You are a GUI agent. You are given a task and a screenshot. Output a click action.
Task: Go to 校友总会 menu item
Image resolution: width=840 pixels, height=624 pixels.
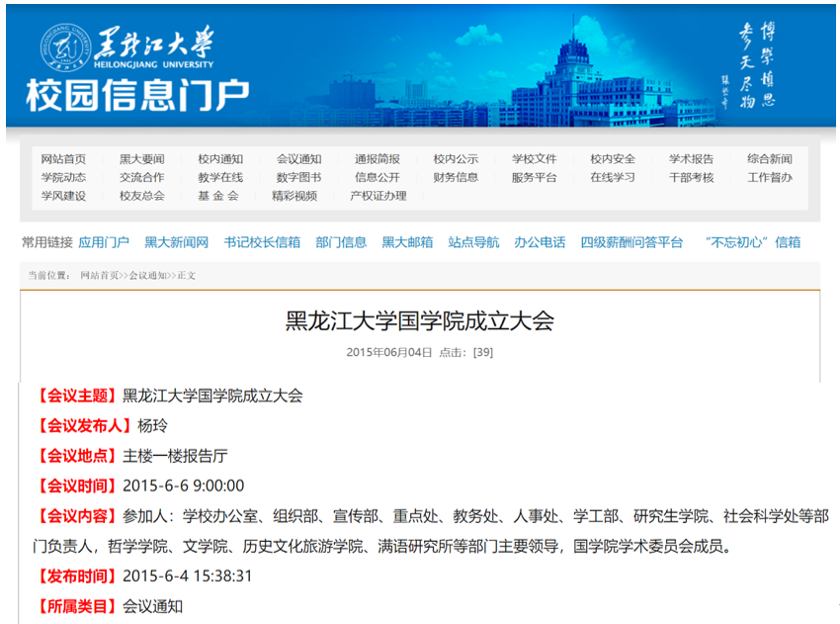pyautogui.click(x=142, y=196)
